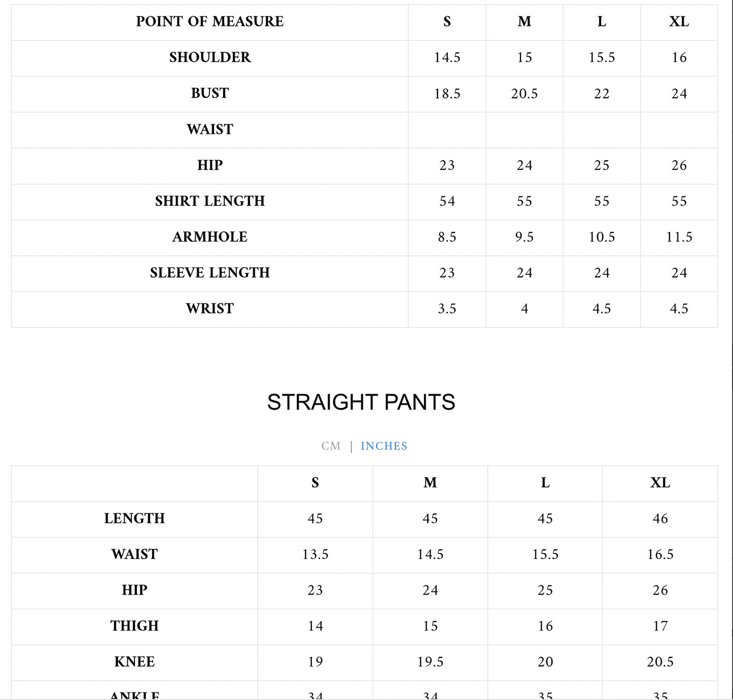Switch measurement units to CM
The width and height of the screenshot is (733, 700).
[331, 446]
